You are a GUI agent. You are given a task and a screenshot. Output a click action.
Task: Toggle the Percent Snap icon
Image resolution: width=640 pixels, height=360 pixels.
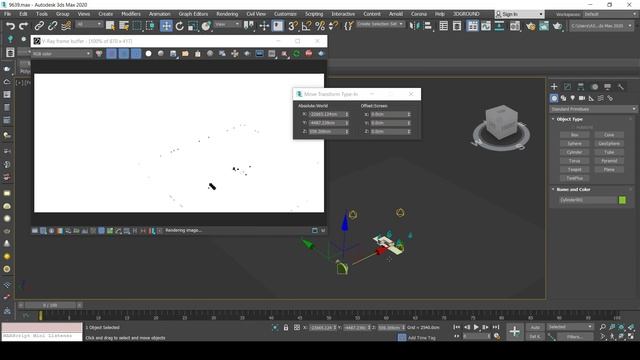pos(320,26)
